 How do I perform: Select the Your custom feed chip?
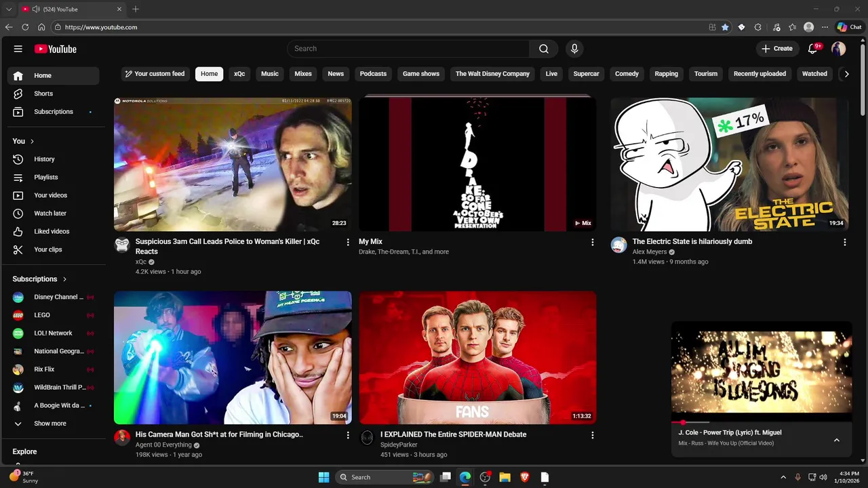pos(155,74)
